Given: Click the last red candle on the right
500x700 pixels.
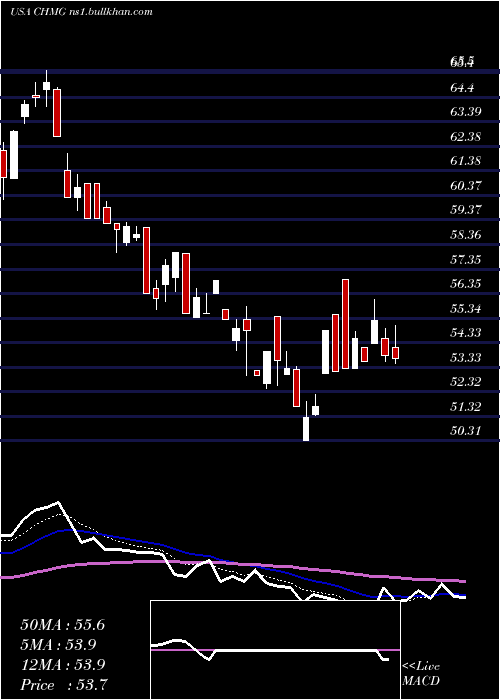Looking at the screenshot, I should 395,352.
